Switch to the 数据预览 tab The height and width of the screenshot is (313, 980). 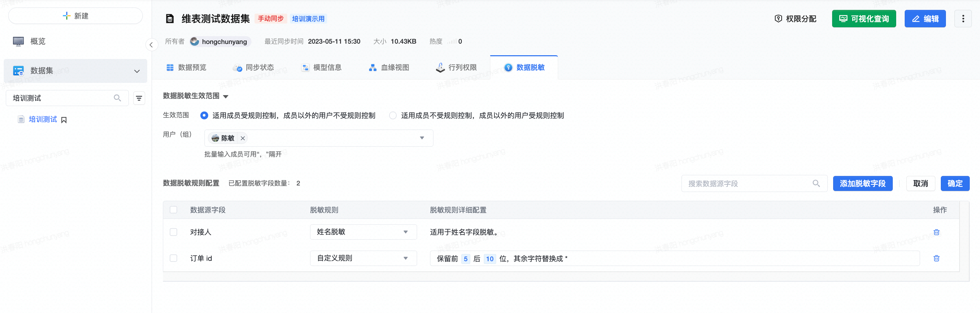tap(186, 68)
